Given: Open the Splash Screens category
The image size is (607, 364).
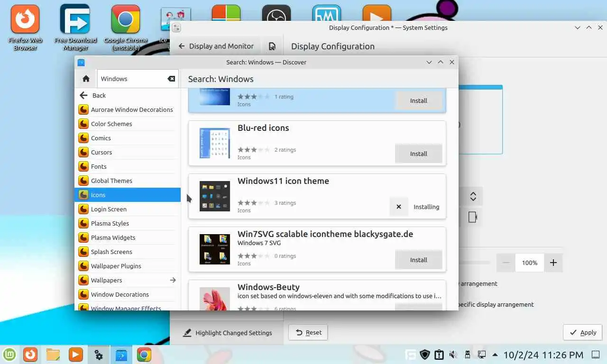Looking at the screenshot, I should coord(128,252).
